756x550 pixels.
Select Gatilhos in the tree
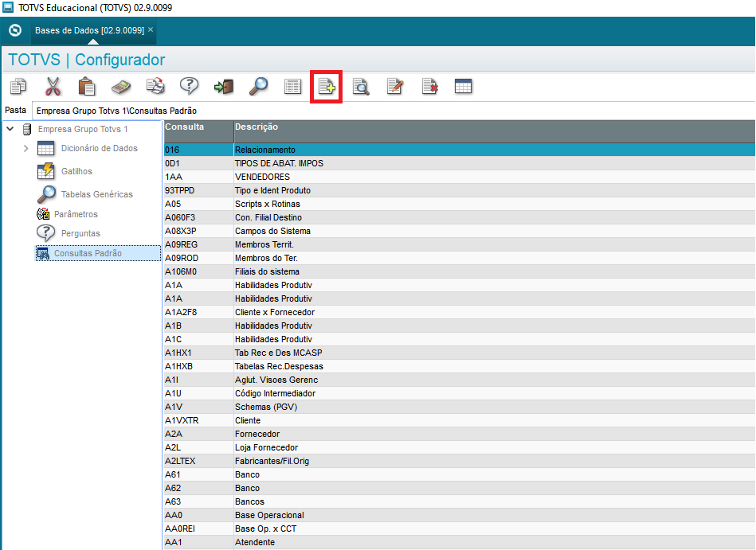[x=76, y=171]
